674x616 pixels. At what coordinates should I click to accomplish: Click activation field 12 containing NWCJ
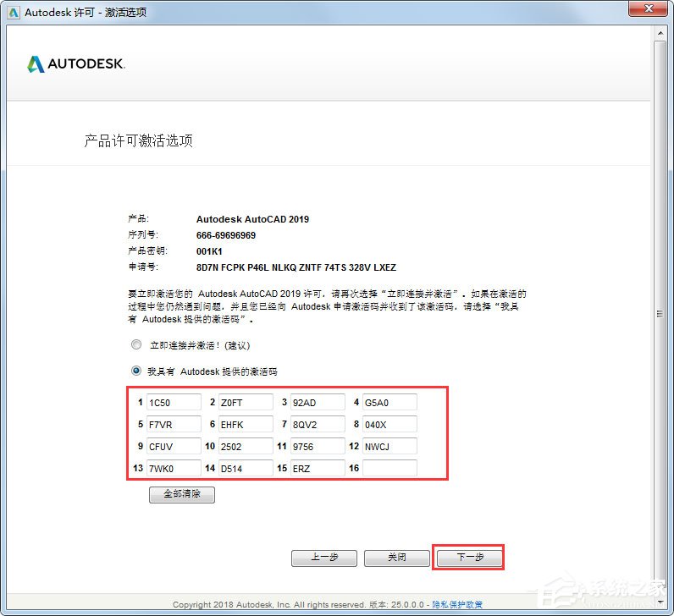click(389, 446)
